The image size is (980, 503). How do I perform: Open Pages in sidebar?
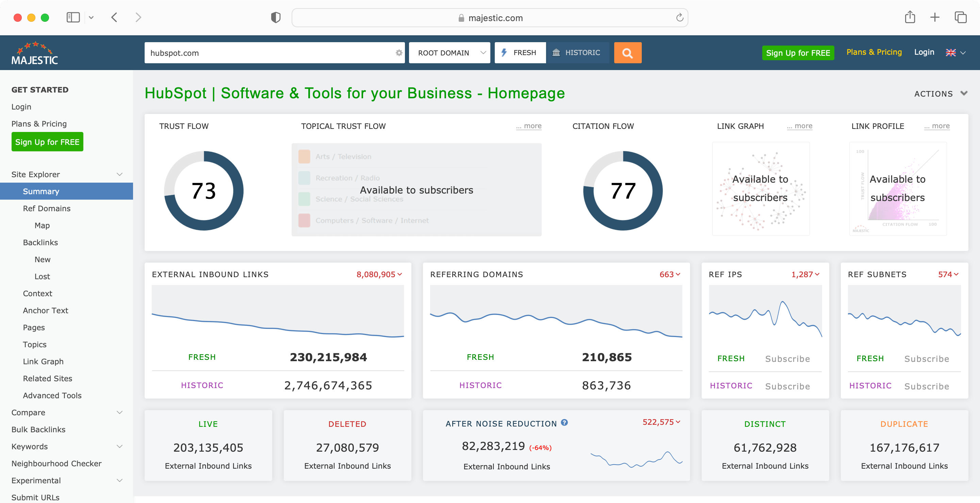pyautogui.click(x=33, y=328)
